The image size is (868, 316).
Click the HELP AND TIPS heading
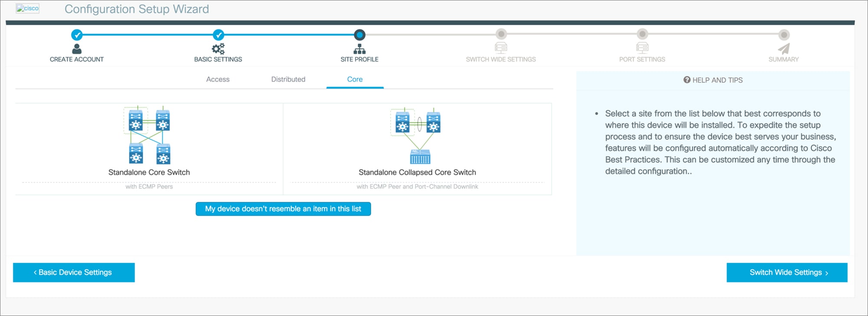717,80
